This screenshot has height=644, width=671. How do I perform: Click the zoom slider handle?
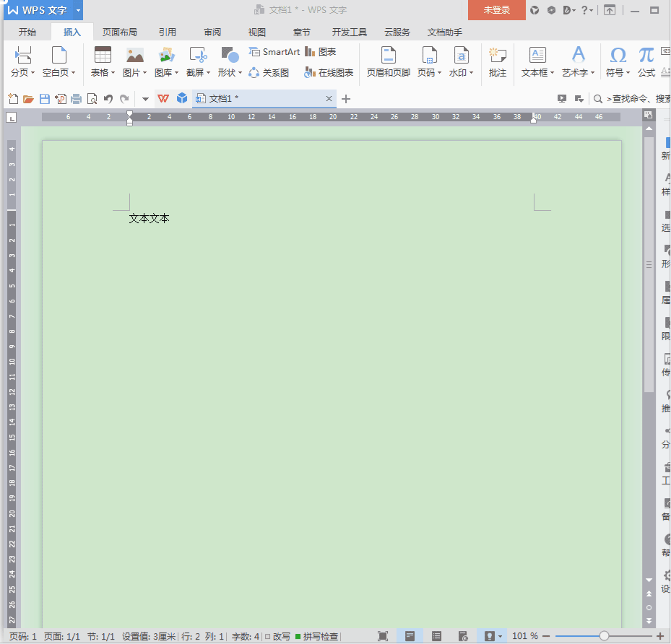click(604, 636)
